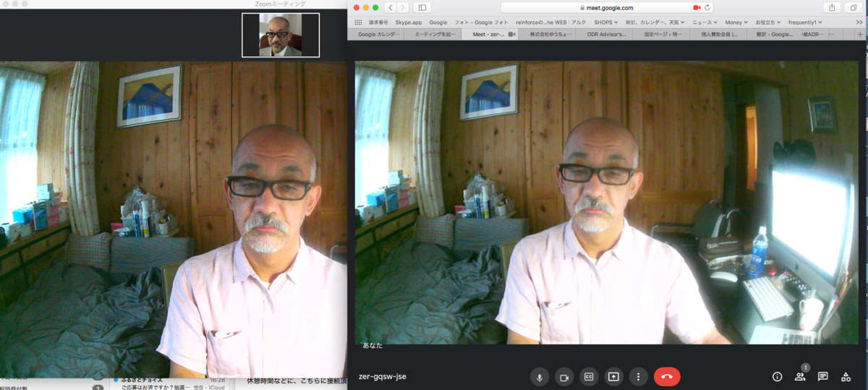Leave call with red hang-up button
The width and height of the screenshot is (868, 390).
pos(667,376)
